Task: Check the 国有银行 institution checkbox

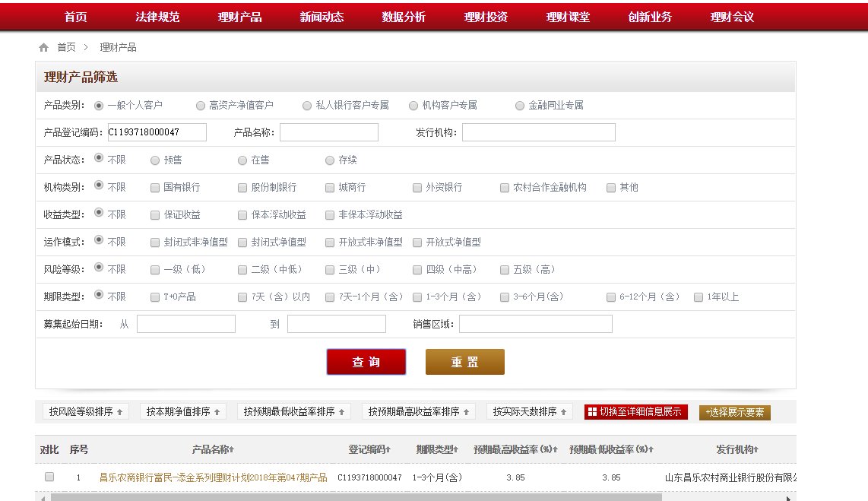Action: 154,186
